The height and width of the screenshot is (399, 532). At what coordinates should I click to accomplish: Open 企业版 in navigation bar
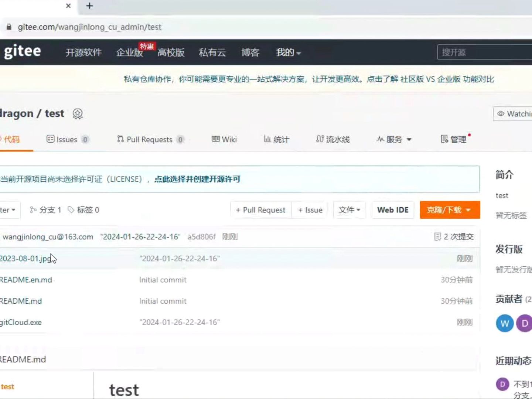click(129, 52)
